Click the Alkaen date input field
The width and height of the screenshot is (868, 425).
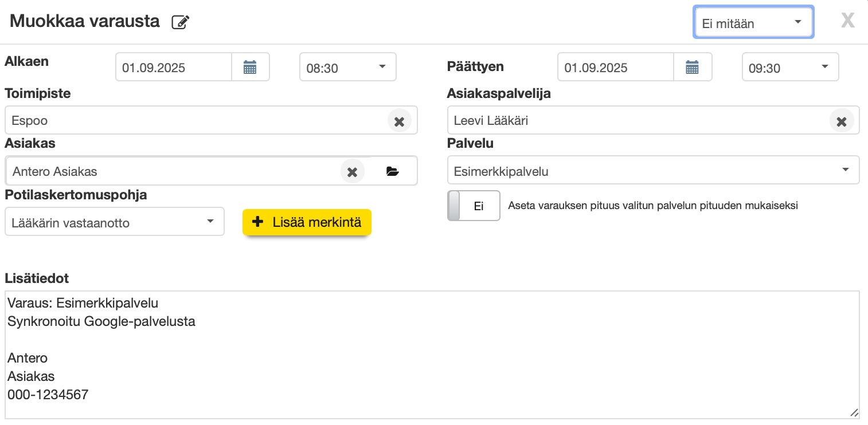[x=174, y=68]
